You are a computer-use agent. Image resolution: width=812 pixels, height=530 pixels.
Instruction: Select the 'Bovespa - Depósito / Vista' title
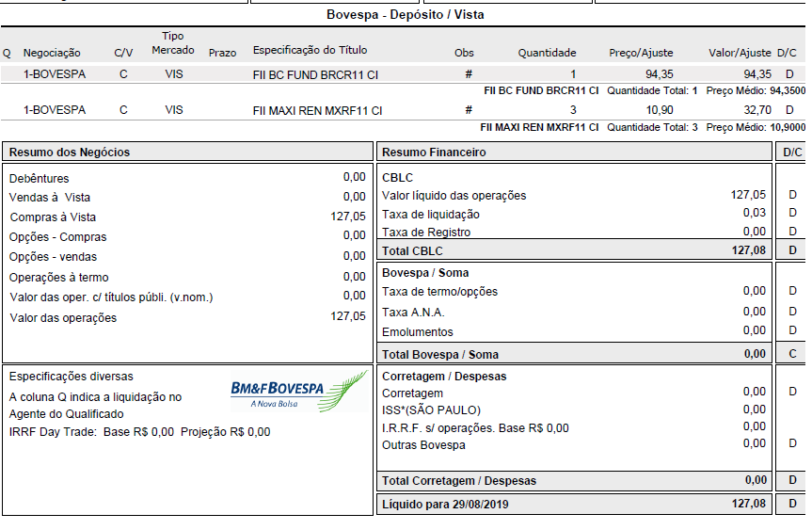(405, 14)
